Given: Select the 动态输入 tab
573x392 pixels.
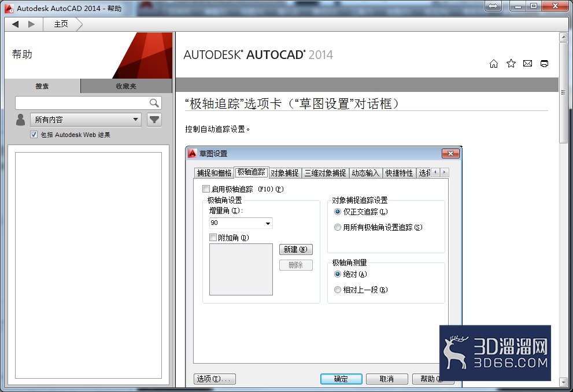Looking at the screenshot, I should pyautogui.click(x=365, y=173).
